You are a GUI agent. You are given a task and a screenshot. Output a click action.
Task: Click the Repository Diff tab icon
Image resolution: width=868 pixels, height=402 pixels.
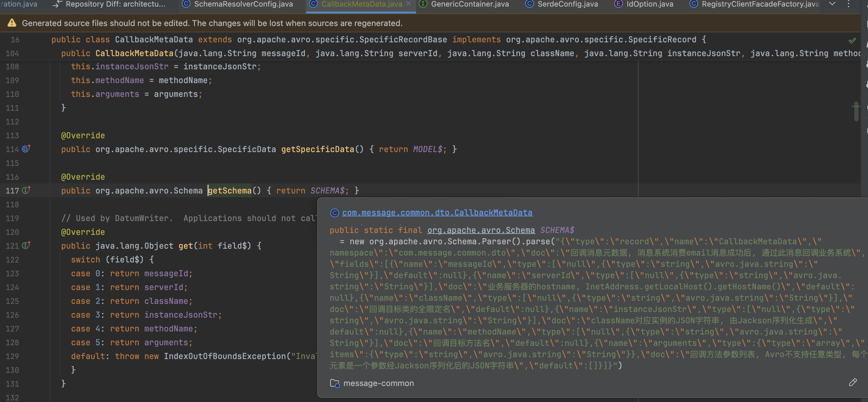tap(58, 4)
